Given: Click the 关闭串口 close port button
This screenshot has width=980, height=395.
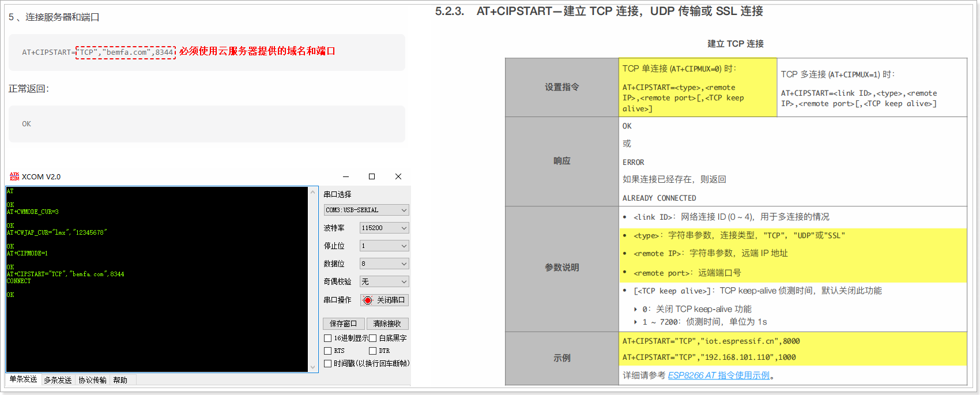Looking at the screenshot, I should tap(385, 300).
